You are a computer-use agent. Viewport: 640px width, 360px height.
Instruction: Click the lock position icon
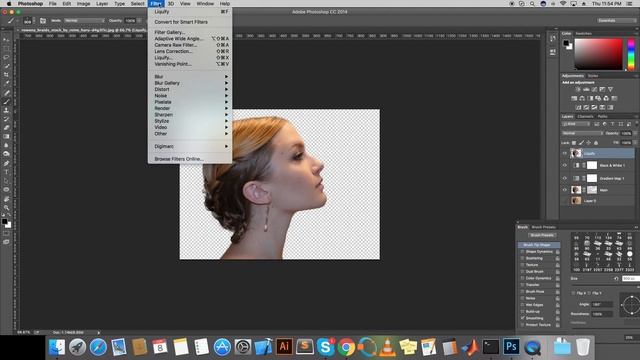pyautogui.click(x=588, y=143)
